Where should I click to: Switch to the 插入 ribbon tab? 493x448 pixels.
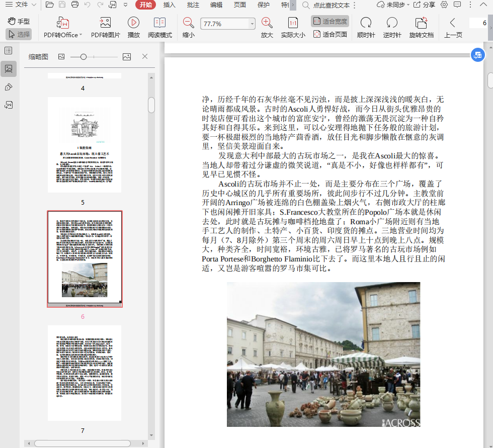170,5
